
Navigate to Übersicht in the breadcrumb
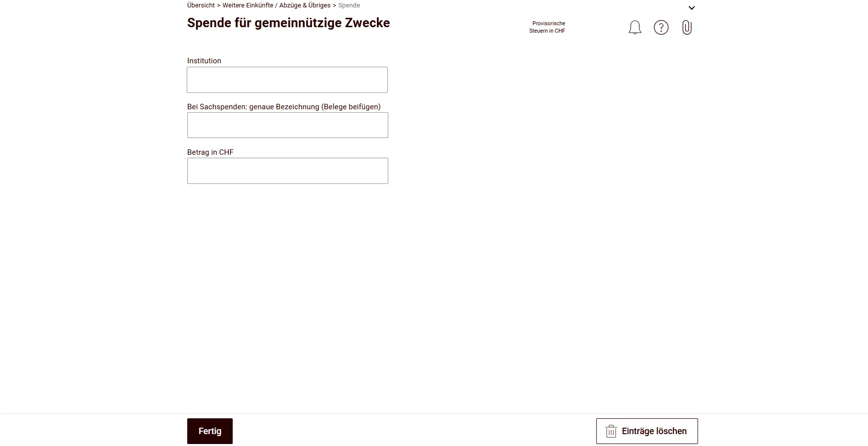(x=200, y=5)
